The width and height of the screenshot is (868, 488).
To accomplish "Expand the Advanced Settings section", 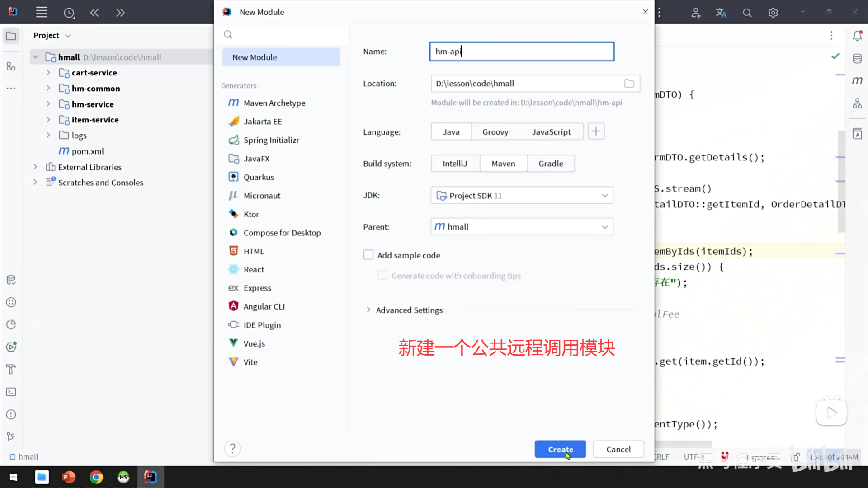I will coord(409,310).
